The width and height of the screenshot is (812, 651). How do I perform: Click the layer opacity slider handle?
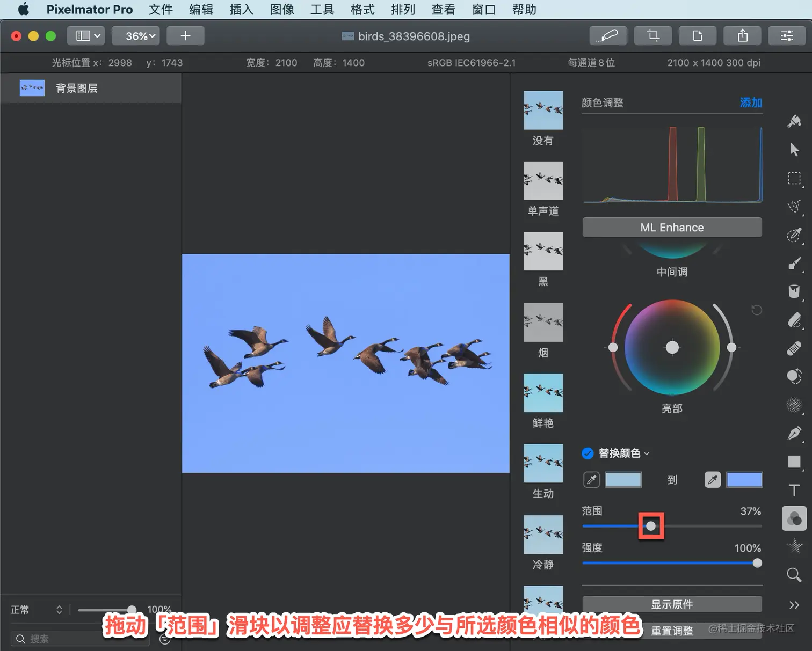[132, 610]
